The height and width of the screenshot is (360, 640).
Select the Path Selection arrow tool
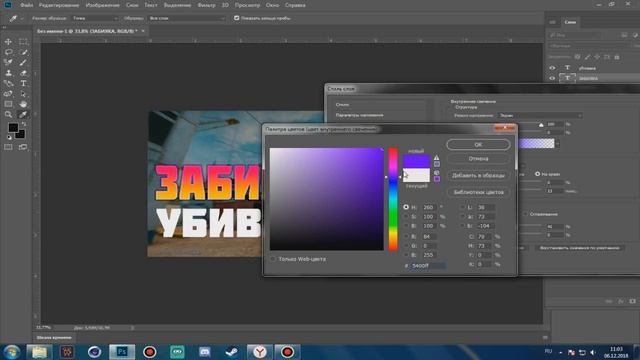coord(23,94)
